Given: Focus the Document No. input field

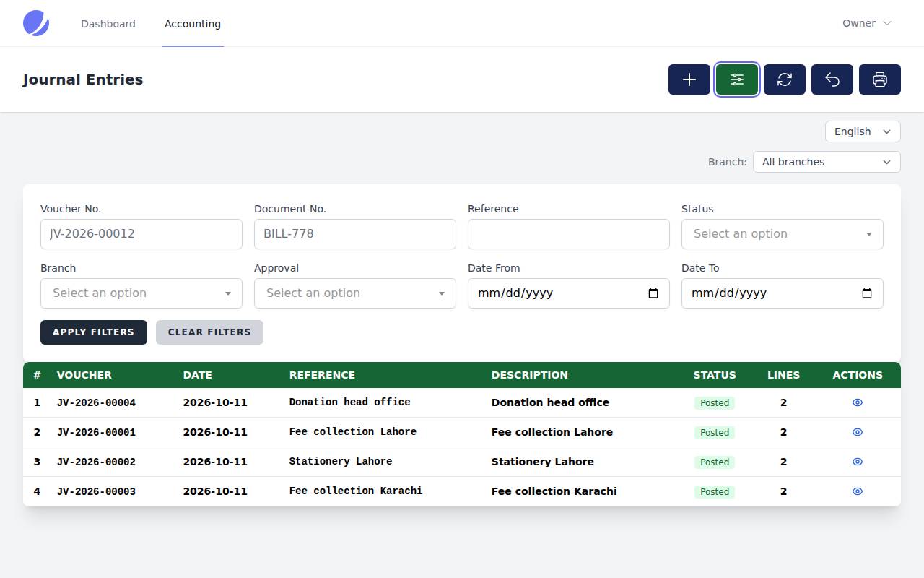Looking at the screenshot, I should coord(355,234).
